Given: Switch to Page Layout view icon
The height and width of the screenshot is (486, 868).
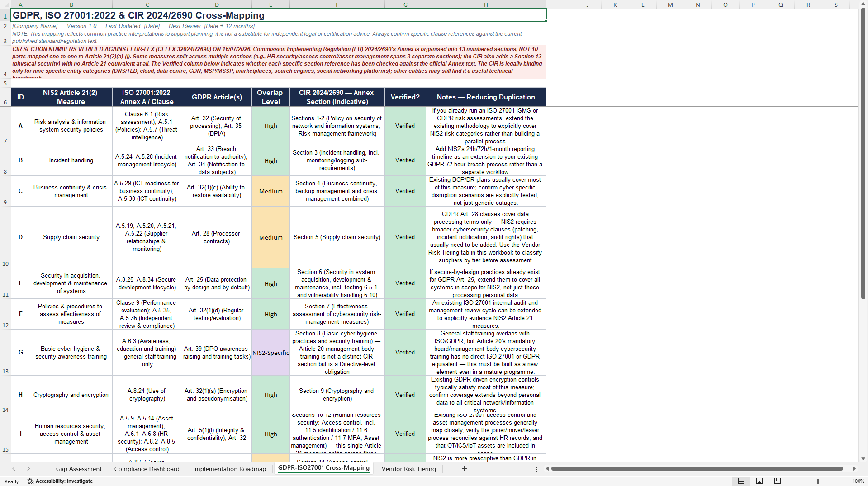Looking at the screenshot, I should (759, 481).
